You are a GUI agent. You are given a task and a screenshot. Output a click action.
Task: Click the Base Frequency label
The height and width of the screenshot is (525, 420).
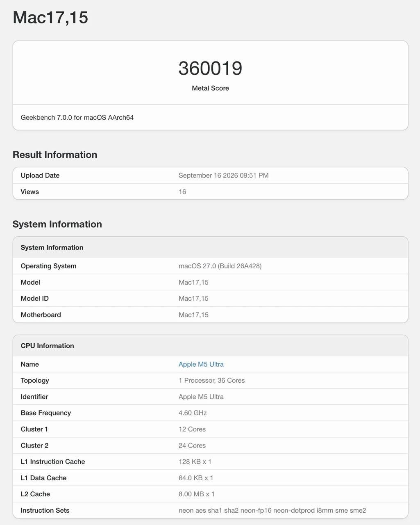(x=46, y=413)
